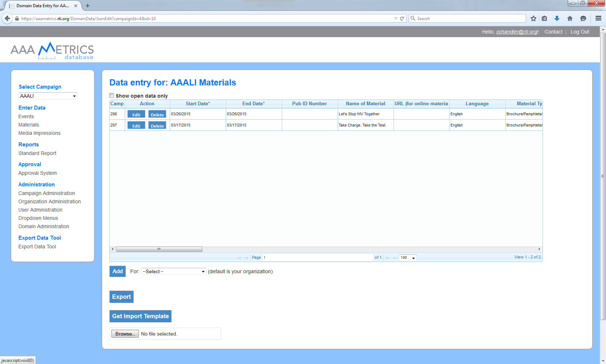Delete row 297 Take Charge

[157, 125]
